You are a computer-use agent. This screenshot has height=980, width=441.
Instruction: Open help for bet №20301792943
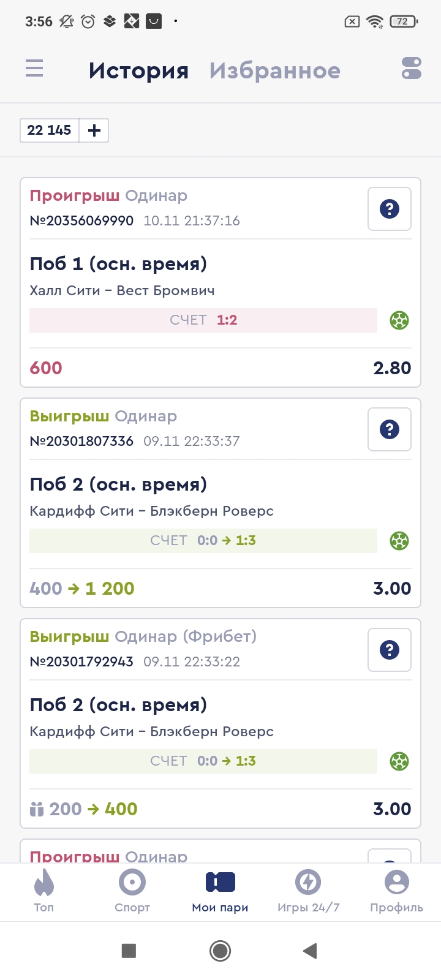pyautogui.click(x=390, y=650)
